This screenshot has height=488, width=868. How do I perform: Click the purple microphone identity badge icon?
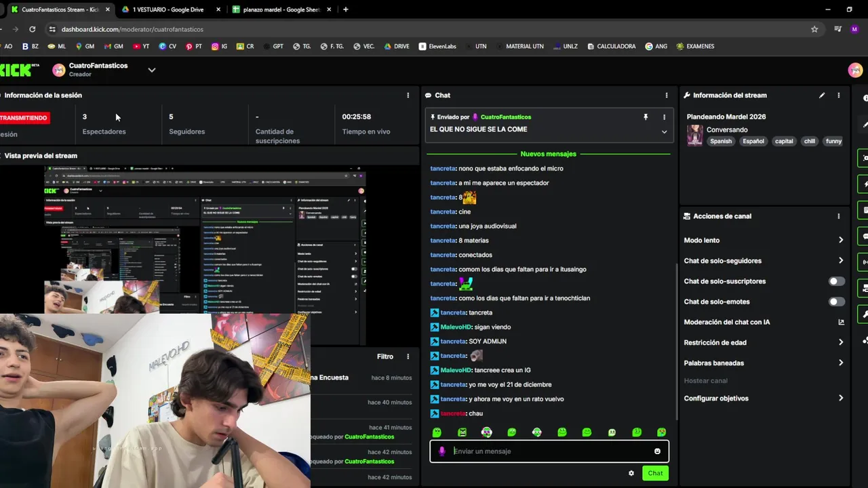coord(441,451)
